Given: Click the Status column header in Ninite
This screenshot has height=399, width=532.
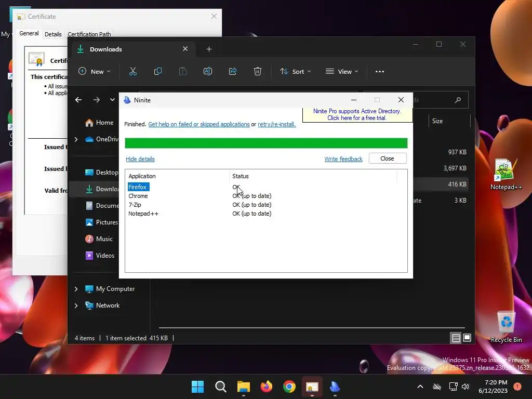Looking at the screenshot, I should [x=313, y=176].
